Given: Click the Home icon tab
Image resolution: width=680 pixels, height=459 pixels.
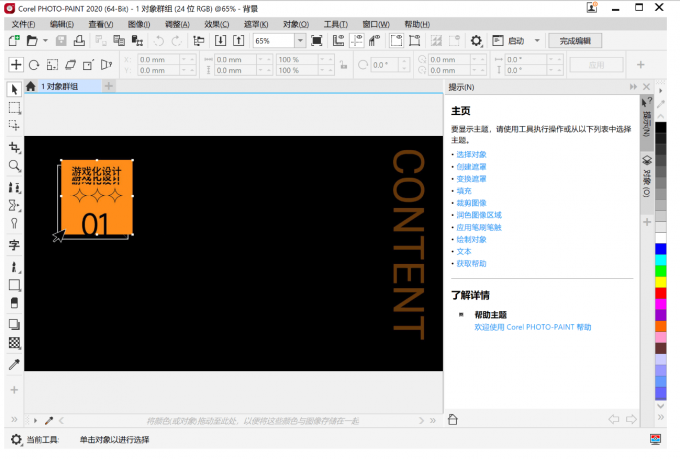Looking at the screenshot, I should 30,86.
